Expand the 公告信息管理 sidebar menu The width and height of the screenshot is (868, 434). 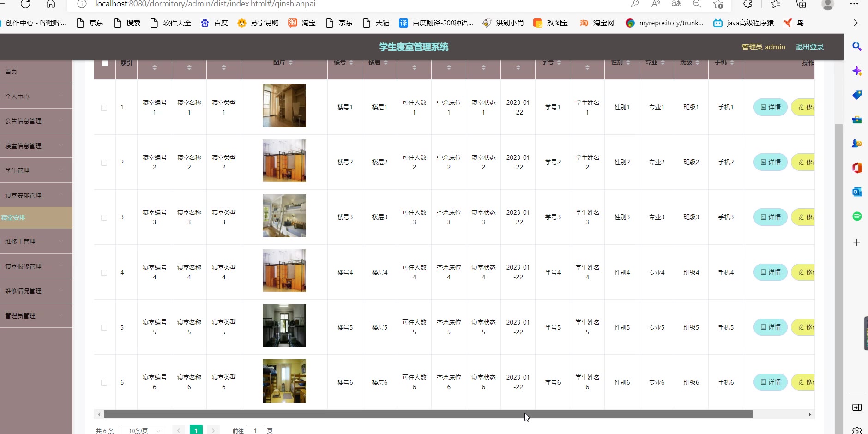(x=36, y=121)
